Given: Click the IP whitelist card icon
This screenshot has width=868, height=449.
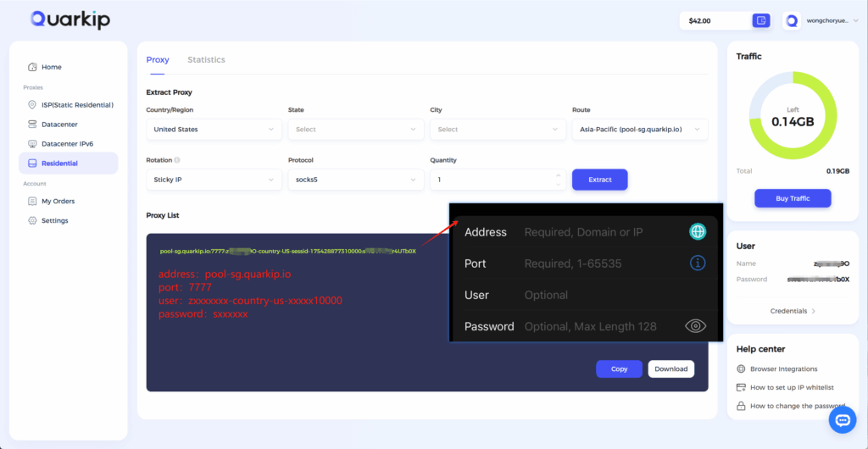Looking at the screenshot, I should 741,388.
